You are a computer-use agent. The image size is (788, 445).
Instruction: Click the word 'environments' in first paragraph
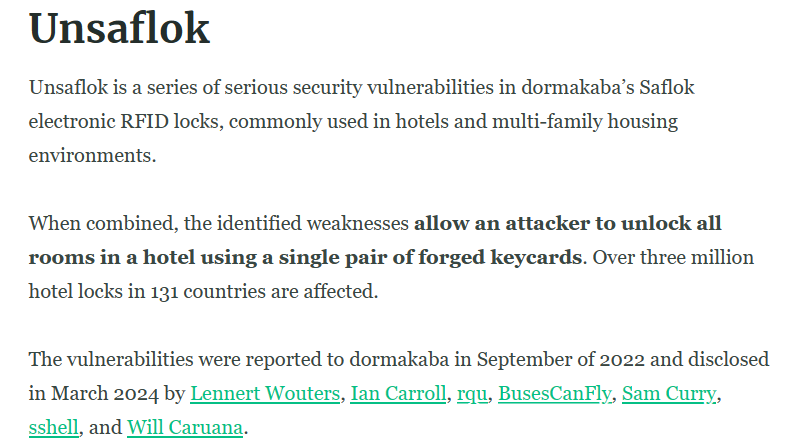click(90, 155)
